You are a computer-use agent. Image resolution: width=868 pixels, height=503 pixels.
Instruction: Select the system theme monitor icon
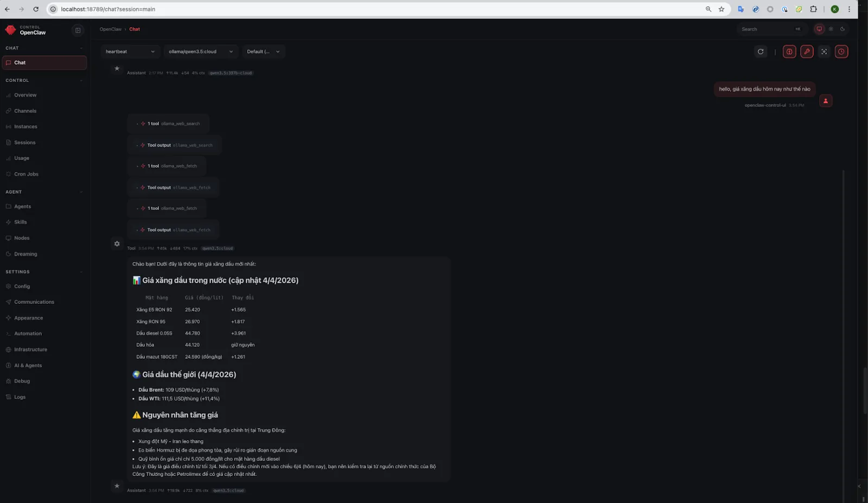819,29
